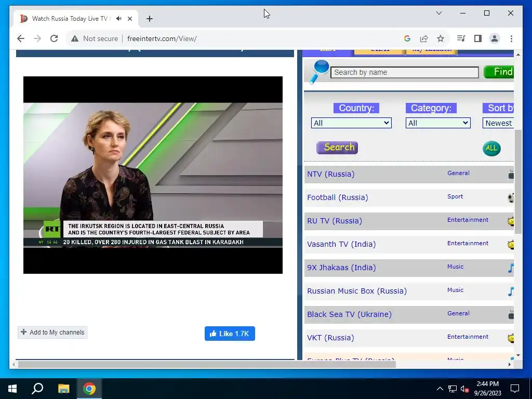Click the purple Search button
The image size is (532, 399).
[337, 148]
